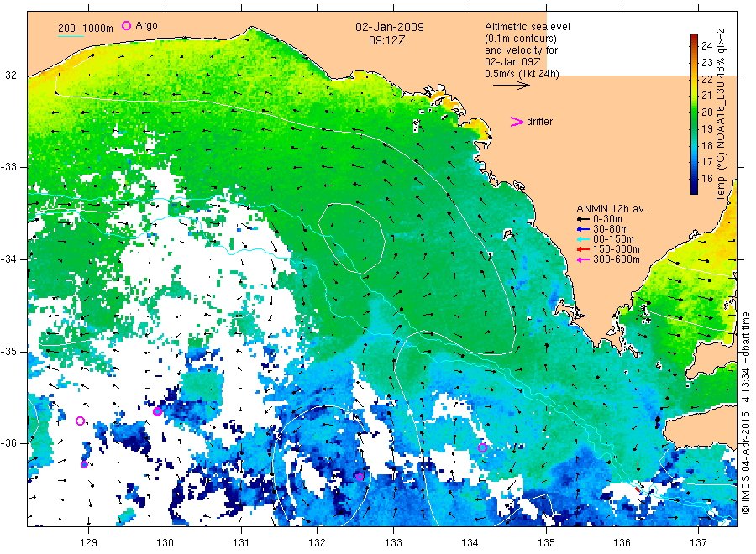Click the Argo legend text
Image resolution: width=756 pixels, height=554 pixels.
tap(146, 25)
